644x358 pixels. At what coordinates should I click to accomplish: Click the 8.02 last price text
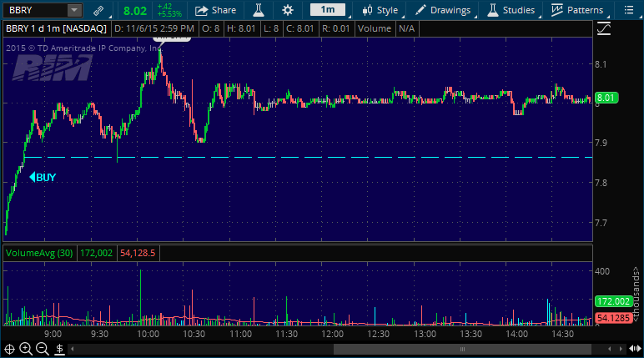pyautogui.click(x=135, y=11)
